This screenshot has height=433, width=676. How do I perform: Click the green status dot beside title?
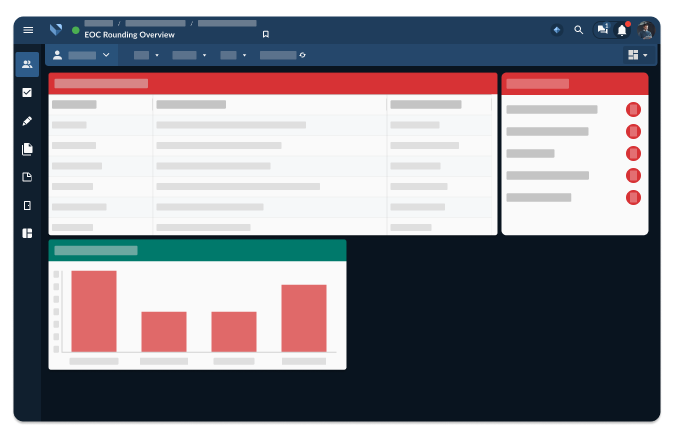coord(75,30)
